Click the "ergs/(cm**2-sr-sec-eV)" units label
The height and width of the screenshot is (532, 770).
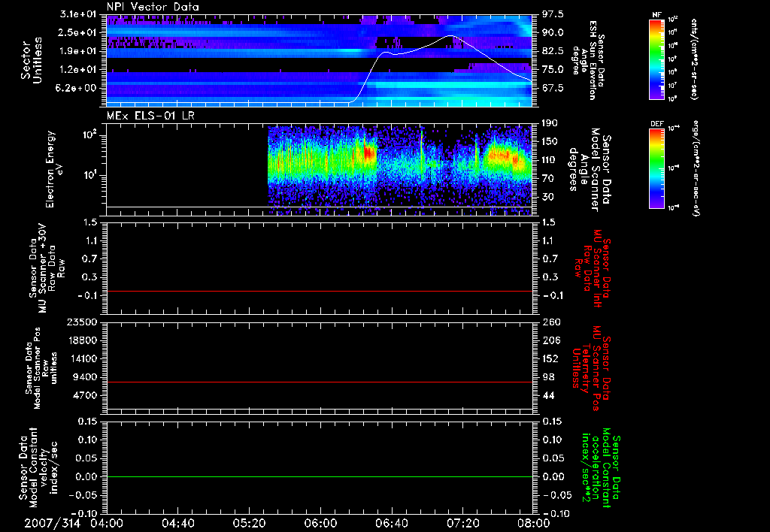[696, 168]
